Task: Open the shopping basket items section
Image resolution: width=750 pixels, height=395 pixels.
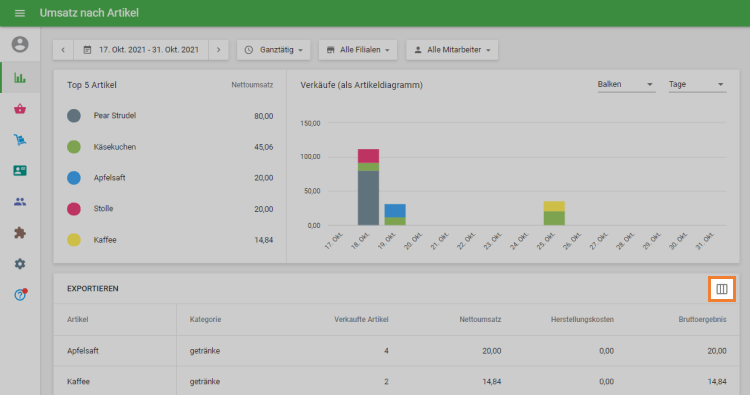Action: point(20,109)
